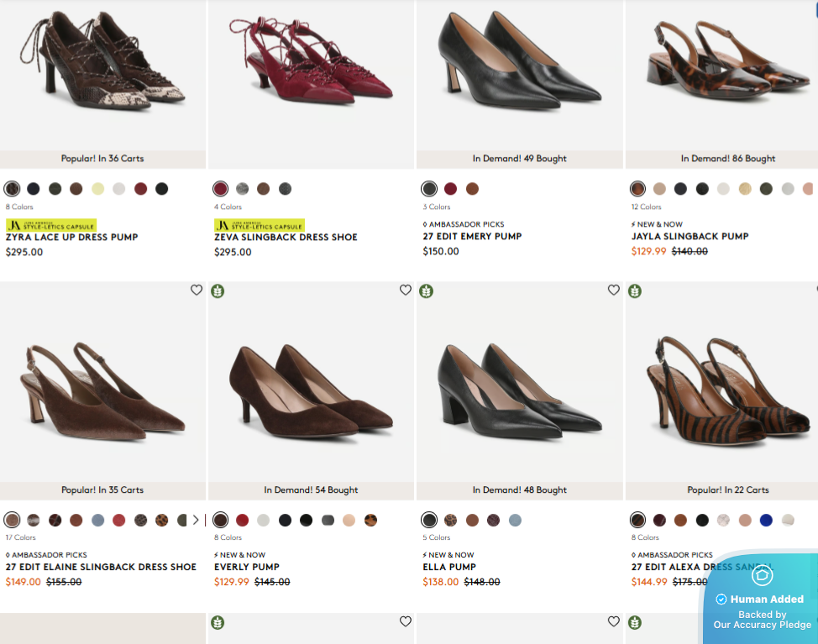Click the green leaf badge on the Everly Pump image
Image resolution: width=818 pixels, height=644 pixels.
pyautogui.click(x=218, y=291)
